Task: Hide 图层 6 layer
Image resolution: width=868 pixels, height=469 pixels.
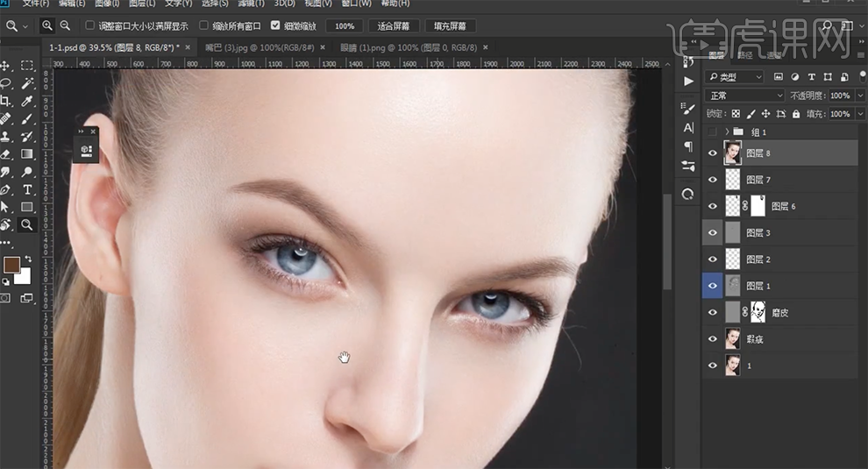Action: tap(713, 206)
